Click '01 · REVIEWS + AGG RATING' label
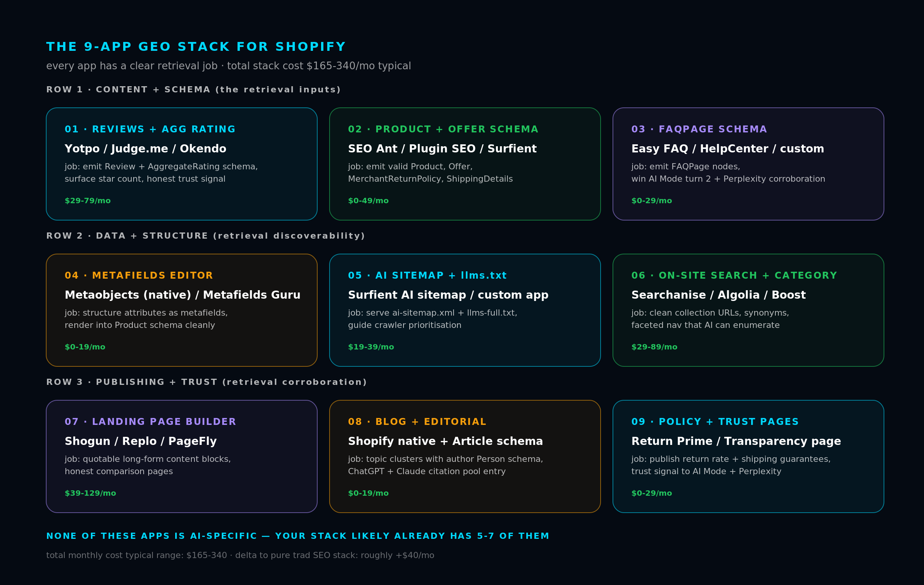The height and width of the screenshot is (585, 924). [x=150, y=129]
